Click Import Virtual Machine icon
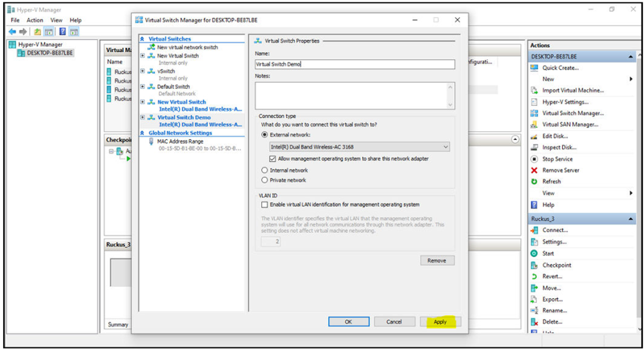Viewport: 644px width, 351px height. 534,90
